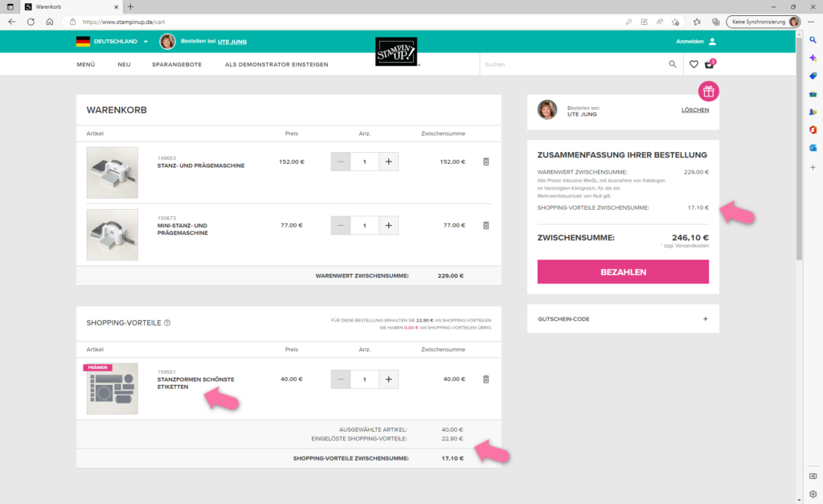The width and height of the screenshot is (823, 504).
Task: Open Stanz- und Prägemaschine product name
Action: pyautogui.click(x=201, y=166)
